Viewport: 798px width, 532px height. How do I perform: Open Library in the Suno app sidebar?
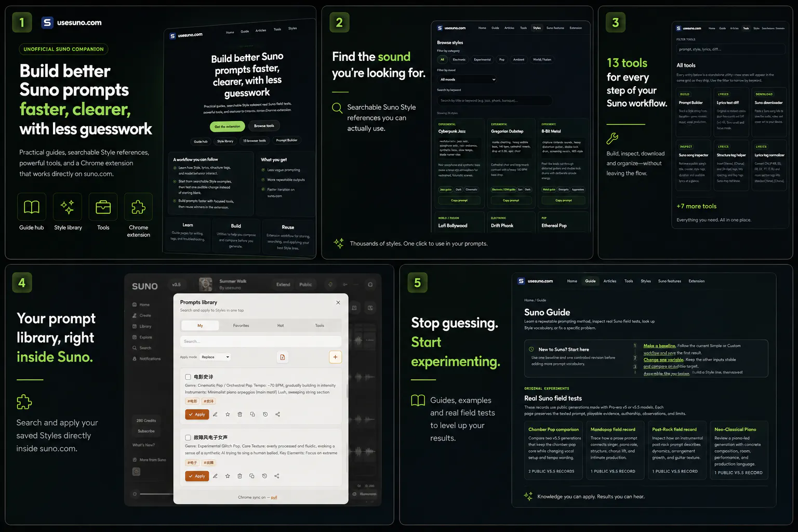tap(142, 326)
